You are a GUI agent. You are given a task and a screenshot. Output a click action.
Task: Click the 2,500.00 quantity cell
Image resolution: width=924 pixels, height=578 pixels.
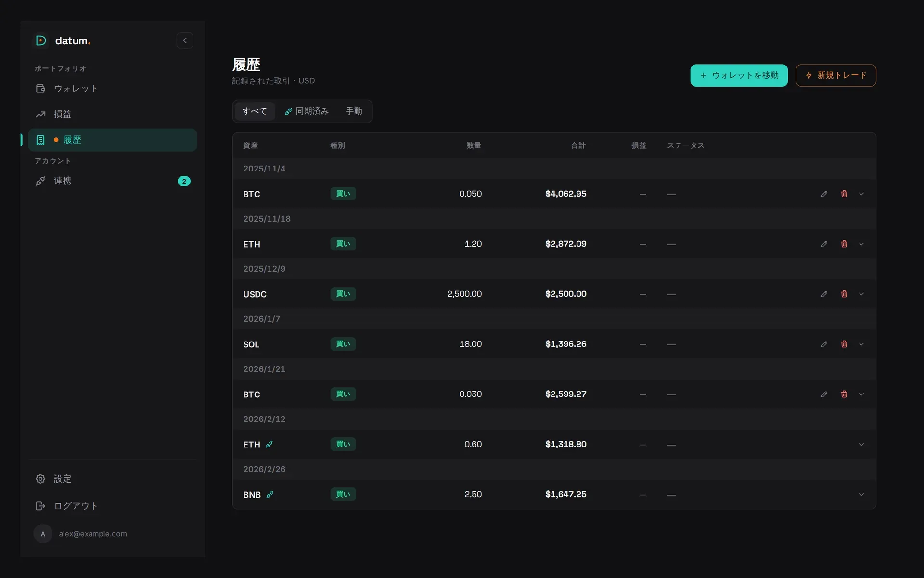point(464,294)
